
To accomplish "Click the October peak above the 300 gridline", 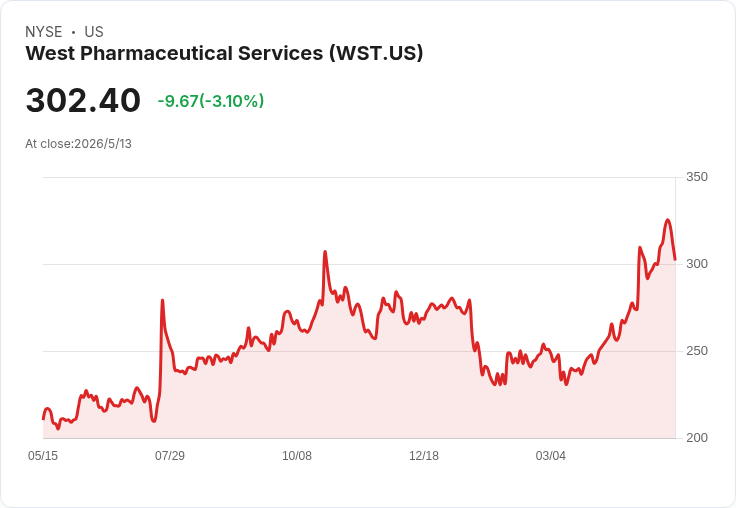I will tap(325, 252).
